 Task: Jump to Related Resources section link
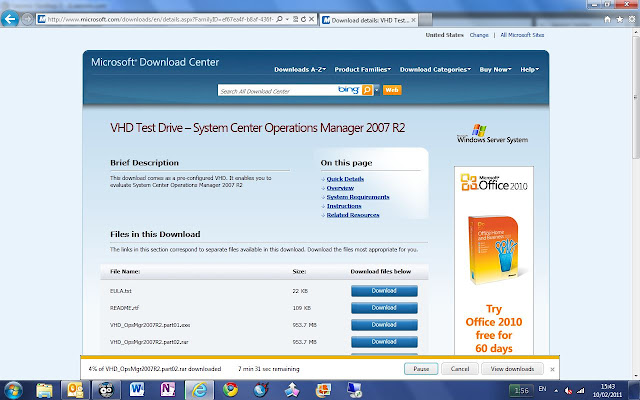click(353, 215)
